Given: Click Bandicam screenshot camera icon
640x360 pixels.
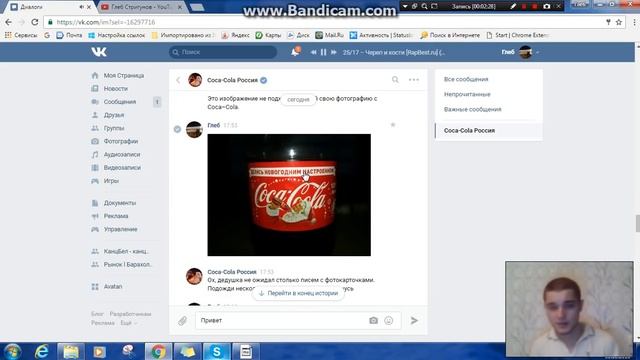Looking at the screenshot, I should click(x=547, y=6).
